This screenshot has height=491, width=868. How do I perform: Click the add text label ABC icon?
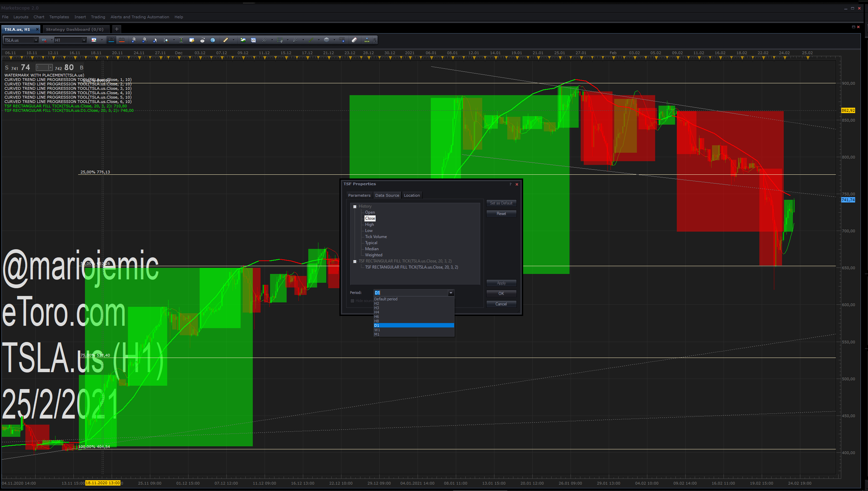pyautogui.click(x=342, y=40)
